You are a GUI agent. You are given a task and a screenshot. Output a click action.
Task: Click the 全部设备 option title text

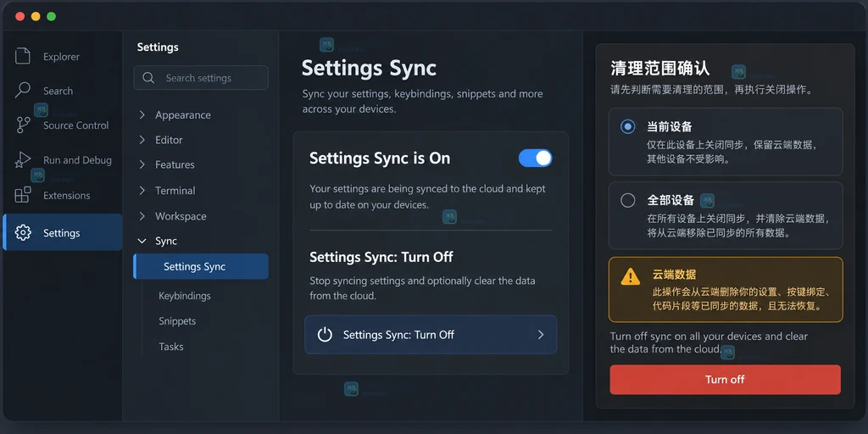(670, 200)
